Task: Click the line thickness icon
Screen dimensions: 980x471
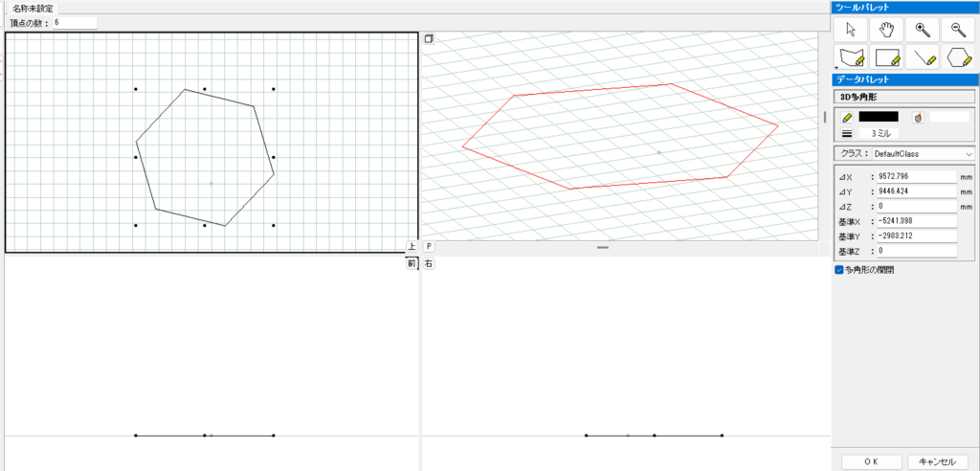Action: pos(847,134)
